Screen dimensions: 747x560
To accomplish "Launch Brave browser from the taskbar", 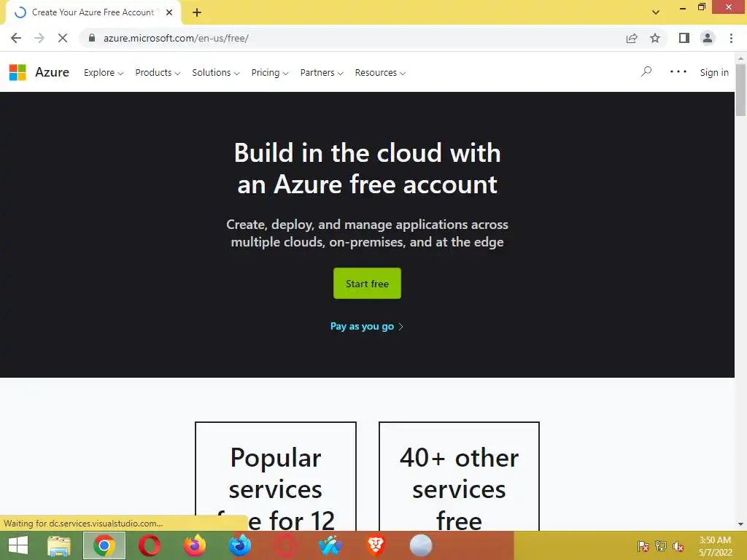I will coord(376,545).
